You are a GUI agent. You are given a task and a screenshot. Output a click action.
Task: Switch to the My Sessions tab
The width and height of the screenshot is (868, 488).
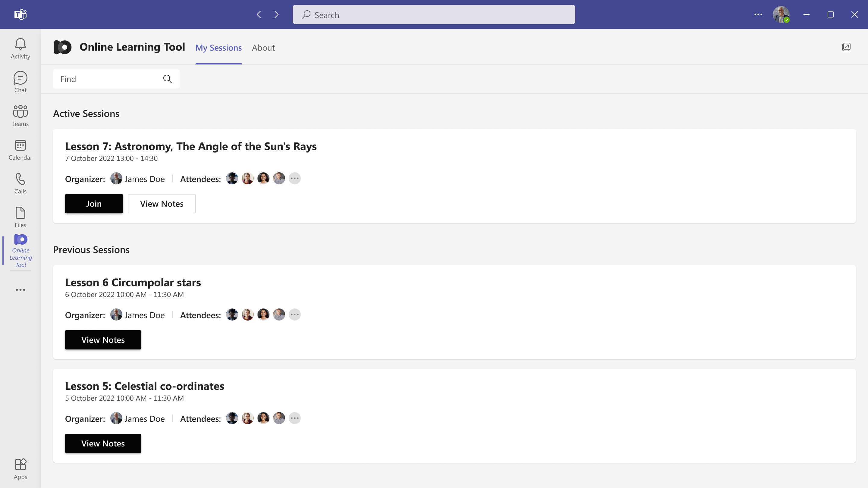(218, 48)
